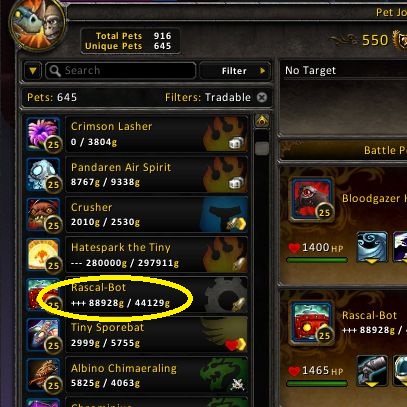
Task: Click the Bloodgazer battle pet slot icon
Action: pos(312,199)
